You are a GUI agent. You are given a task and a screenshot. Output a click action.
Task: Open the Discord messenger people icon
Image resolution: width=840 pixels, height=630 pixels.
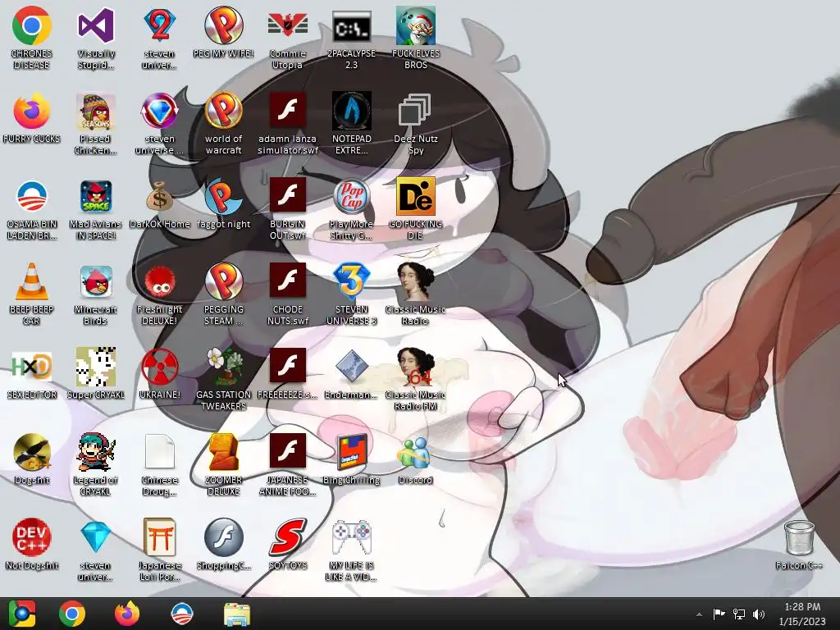pos(415,452)
